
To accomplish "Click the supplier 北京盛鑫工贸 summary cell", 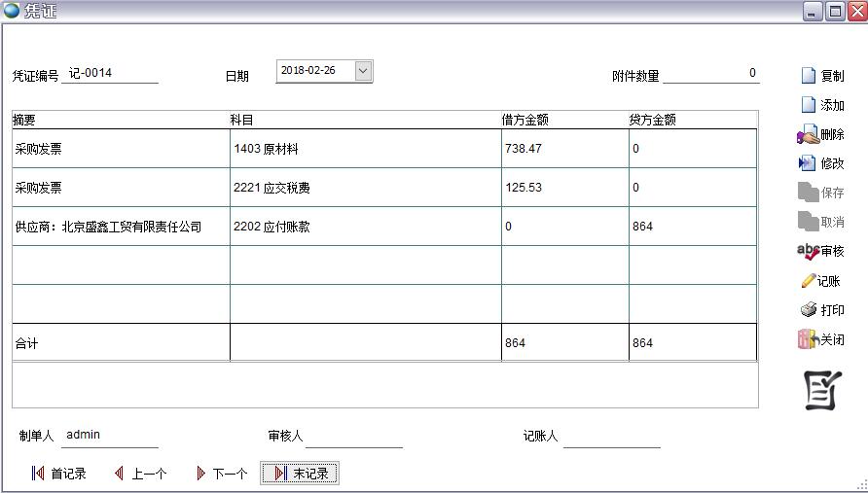I will pyautogui.click(x=121, y=227).
